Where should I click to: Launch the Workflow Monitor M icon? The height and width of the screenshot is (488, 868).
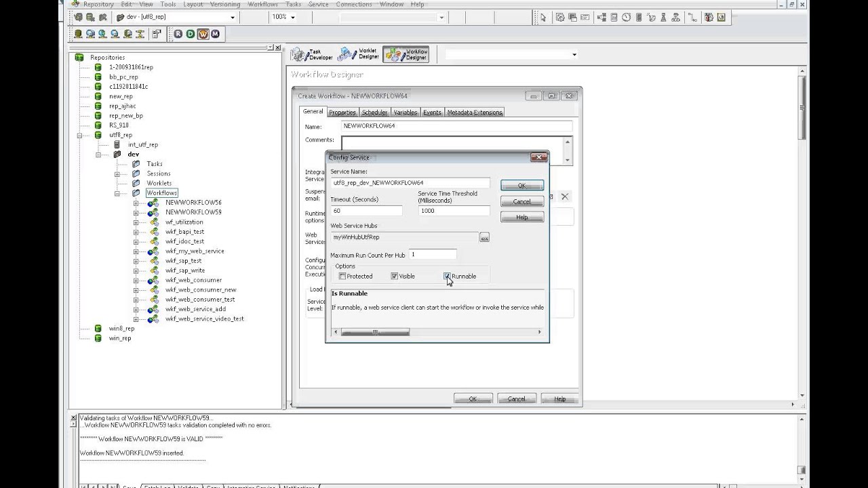(x=215, y=34)
